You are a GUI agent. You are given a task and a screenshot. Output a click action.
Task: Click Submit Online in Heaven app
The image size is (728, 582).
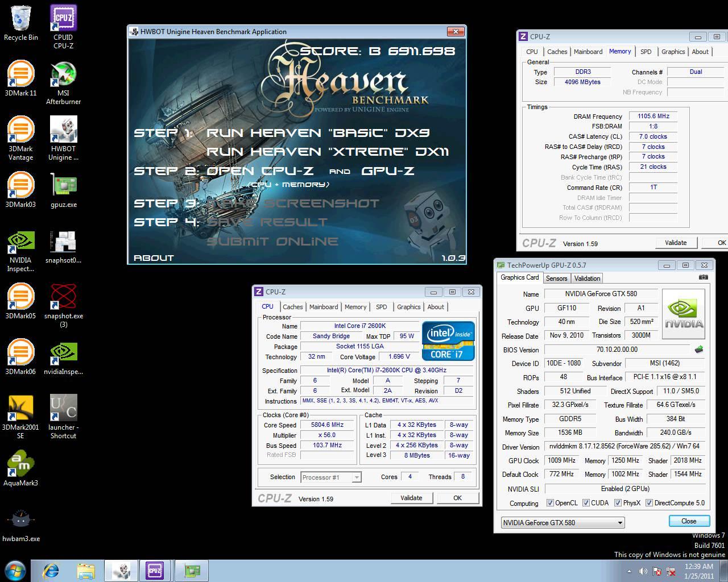272,242
